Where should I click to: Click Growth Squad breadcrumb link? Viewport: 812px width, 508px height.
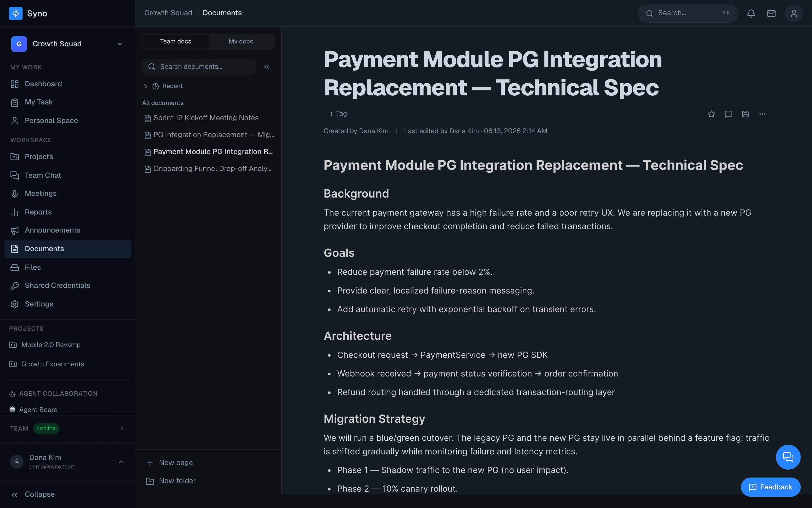[168, 13]
